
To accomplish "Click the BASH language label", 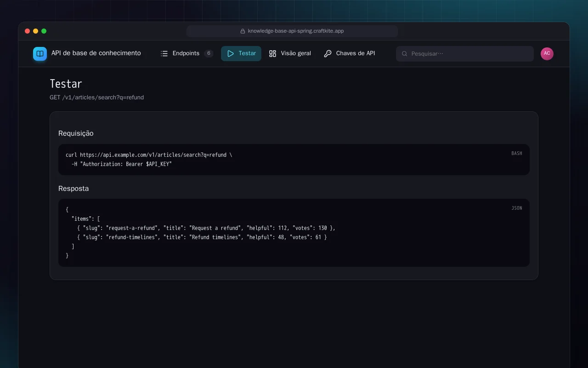I will point(517,153).
